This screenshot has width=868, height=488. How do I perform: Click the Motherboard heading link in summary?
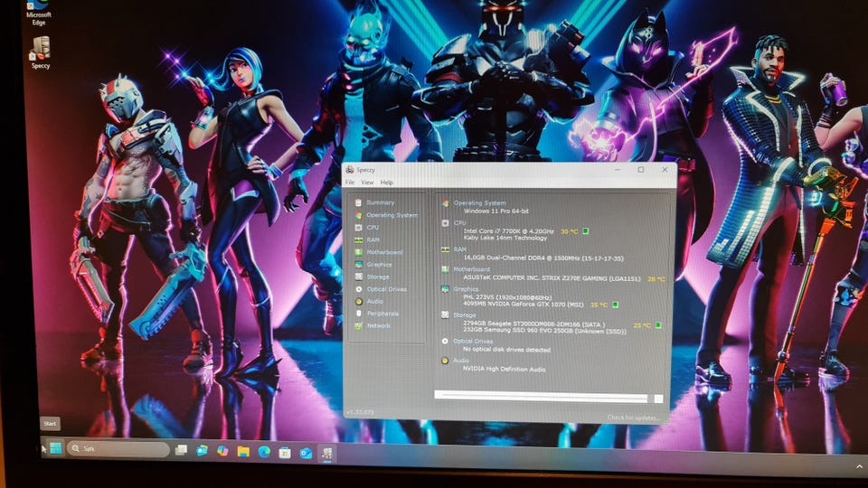pyautogui.click(x=472, y=269)
